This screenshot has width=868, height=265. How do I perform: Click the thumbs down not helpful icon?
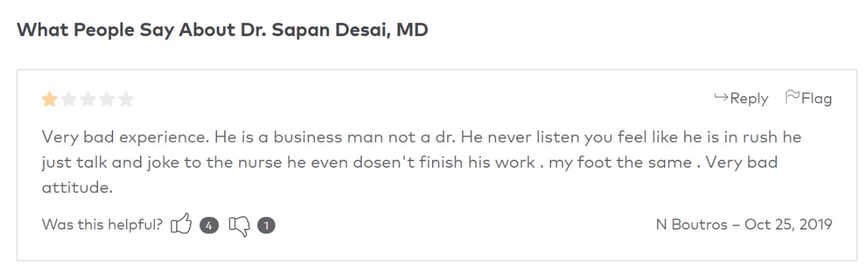(239, 226)
